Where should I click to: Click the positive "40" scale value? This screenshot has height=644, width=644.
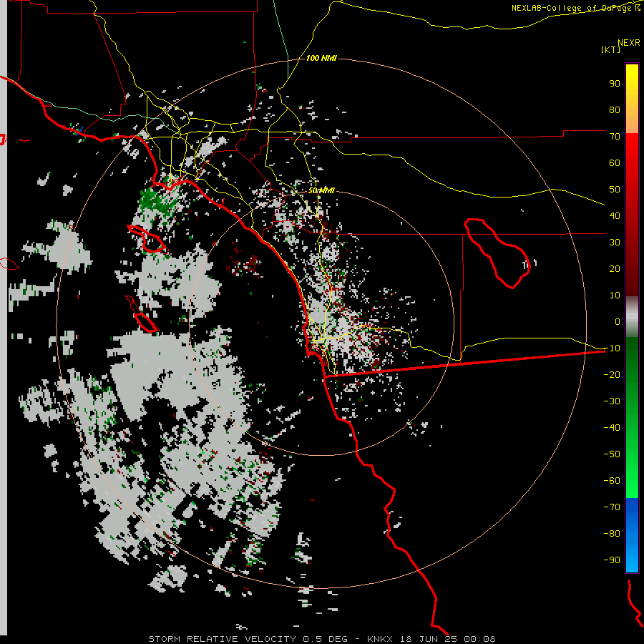click(615, 216)
